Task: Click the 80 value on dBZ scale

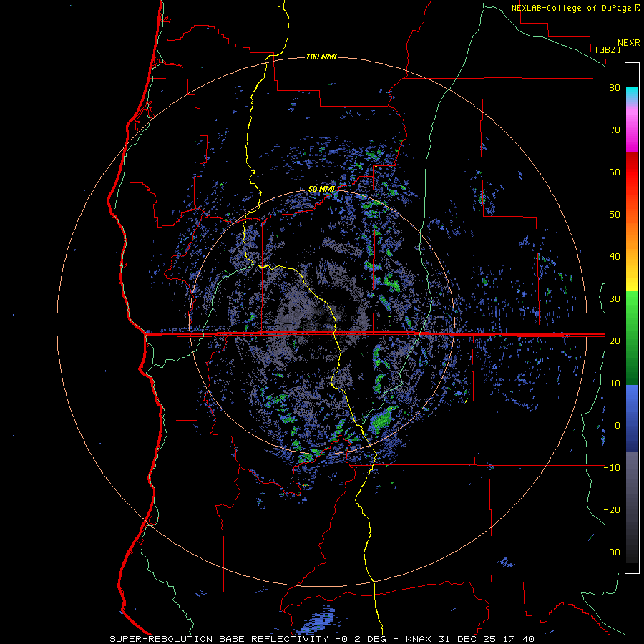Action: 615,88
